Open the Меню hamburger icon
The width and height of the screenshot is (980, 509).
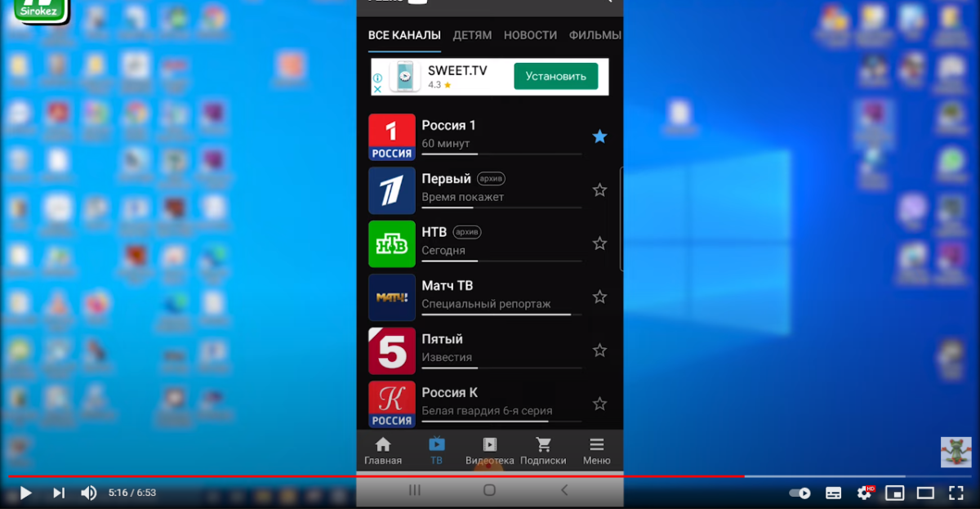[x=597, y=445]
